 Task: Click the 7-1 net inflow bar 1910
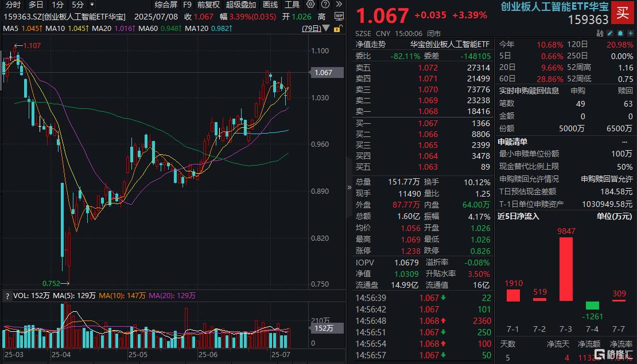tap(513, 295)
